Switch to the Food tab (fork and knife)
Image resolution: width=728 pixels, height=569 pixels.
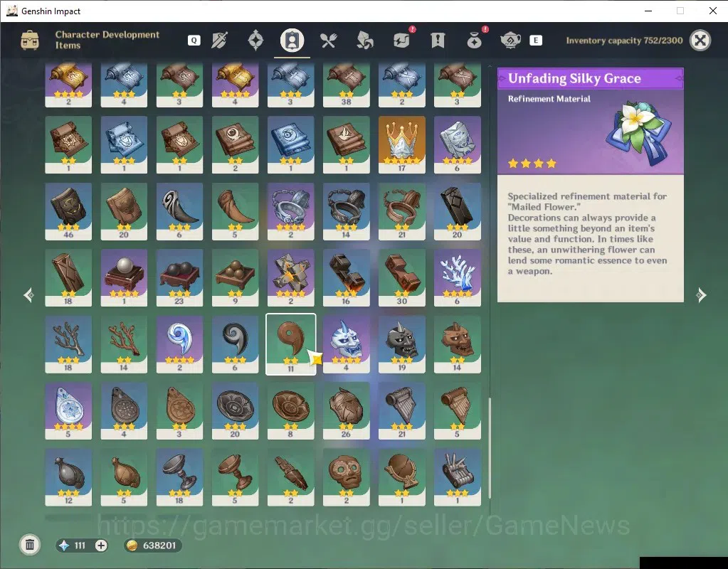[328, 41]
